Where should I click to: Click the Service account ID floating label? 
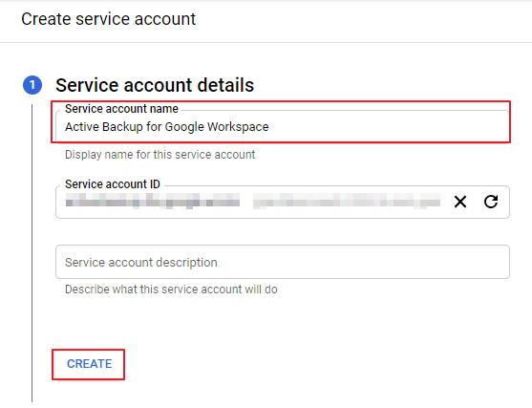click(x=113, y=184)
